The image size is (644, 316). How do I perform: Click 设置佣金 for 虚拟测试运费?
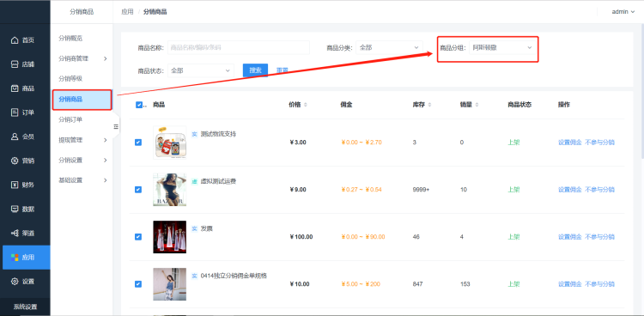point(569,190)
